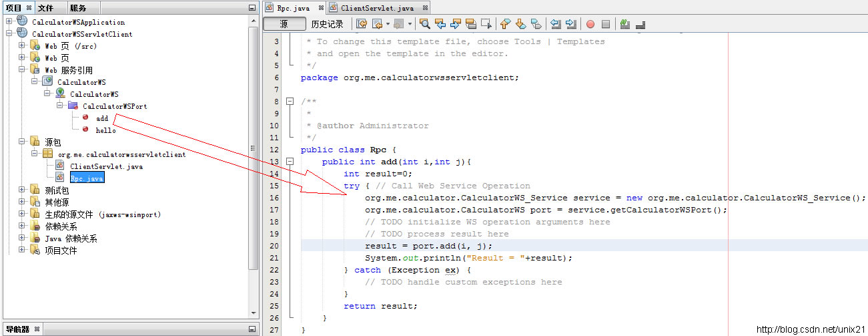Select the Rpc.java editor tab

pyautogui.click(x=294, y=8)
